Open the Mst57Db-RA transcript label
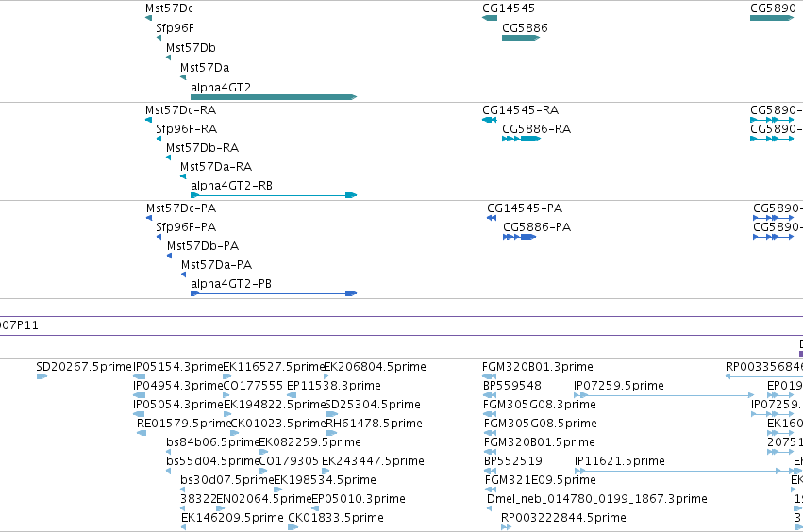This screenshot has height=532, width=803. (x=202, y=148)
